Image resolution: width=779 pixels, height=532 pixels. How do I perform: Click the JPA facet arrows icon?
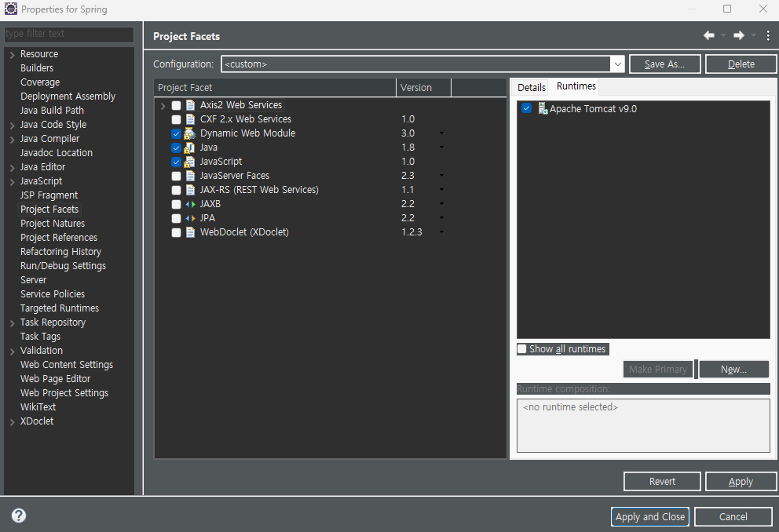click(190, 218)
